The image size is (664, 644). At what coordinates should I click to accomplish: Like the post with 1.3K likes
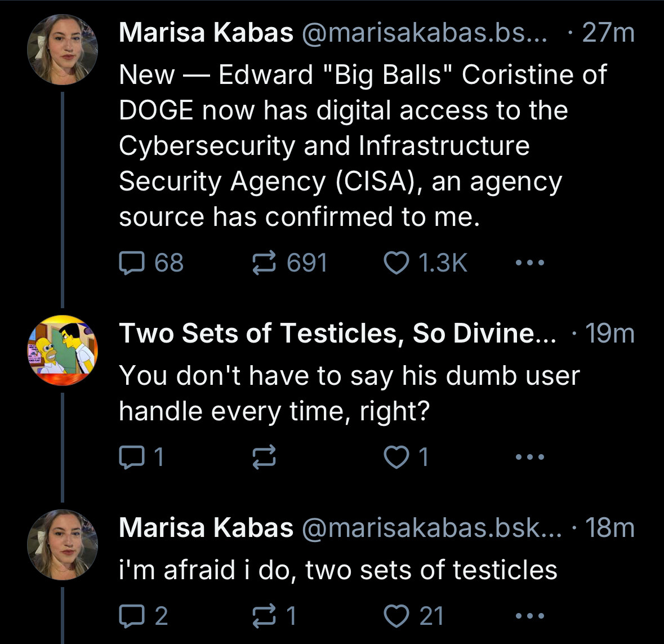[396, 263]
